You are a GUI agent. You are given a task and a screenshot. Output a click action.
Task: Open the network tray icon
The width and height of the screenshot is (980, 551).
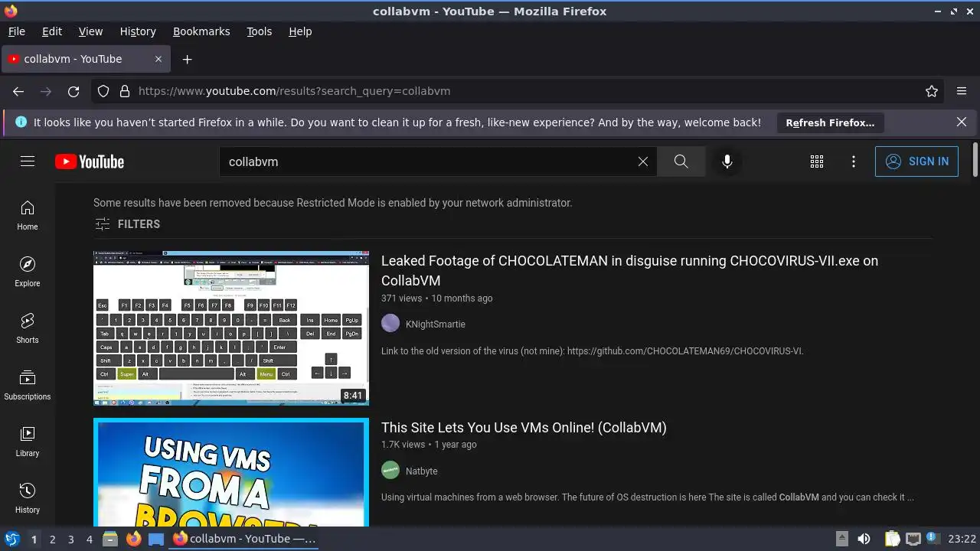click(913, 539)
